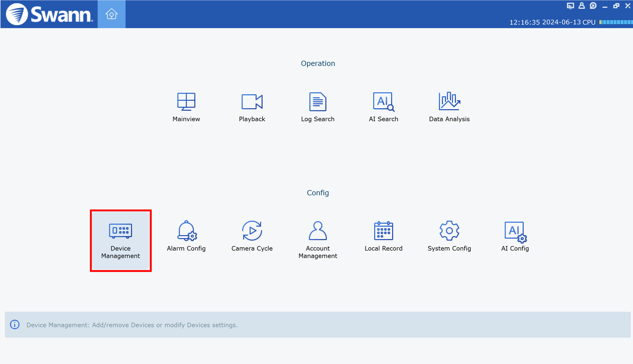Open System Config gear
Screen dimensions: 633x364
[449, 236]
